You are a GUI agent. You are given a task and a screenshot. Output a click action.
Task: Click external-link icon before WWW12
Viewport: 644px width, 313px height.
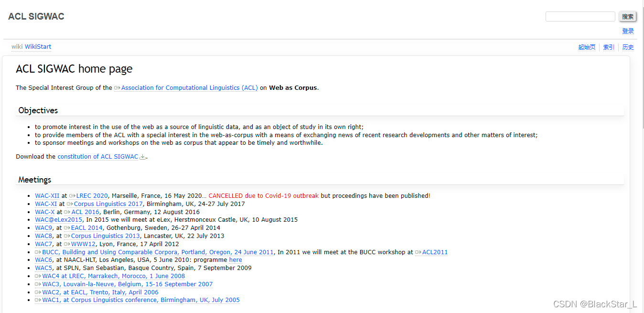67,244
